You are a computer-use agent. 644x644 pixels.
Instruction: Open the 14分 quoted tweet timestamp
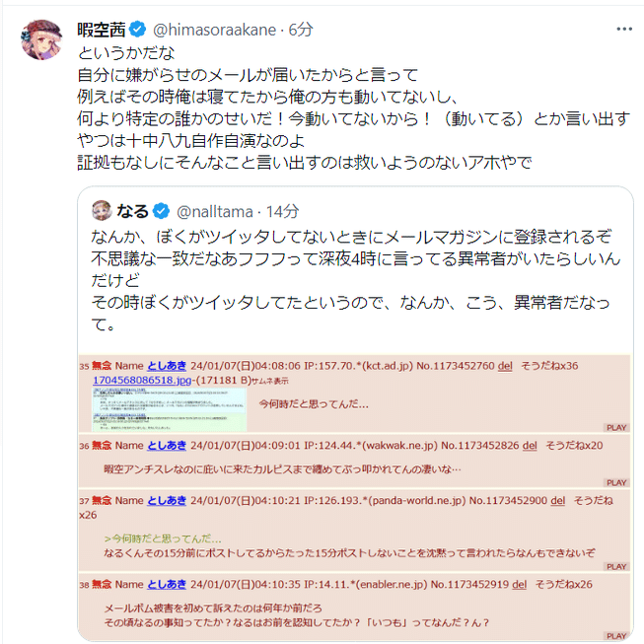coord(282,211)
